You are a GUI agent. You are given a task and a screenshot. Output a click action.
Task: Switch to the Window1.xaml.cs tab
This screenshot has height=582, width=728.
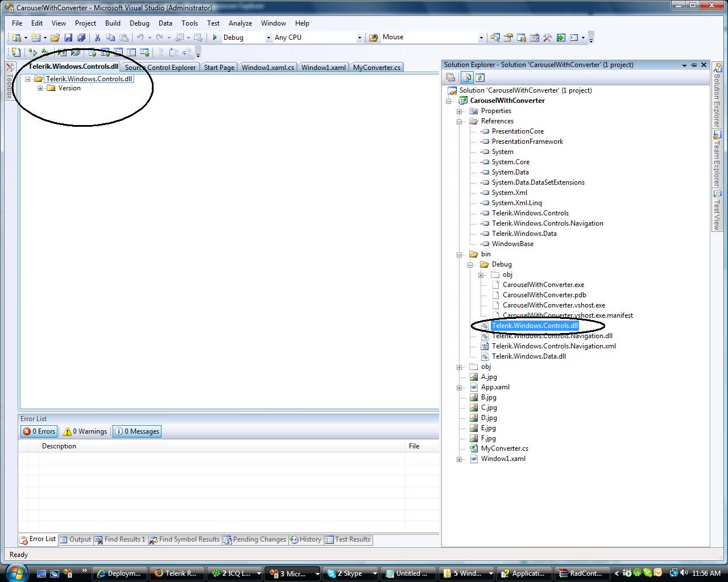(x=268, y=67)
